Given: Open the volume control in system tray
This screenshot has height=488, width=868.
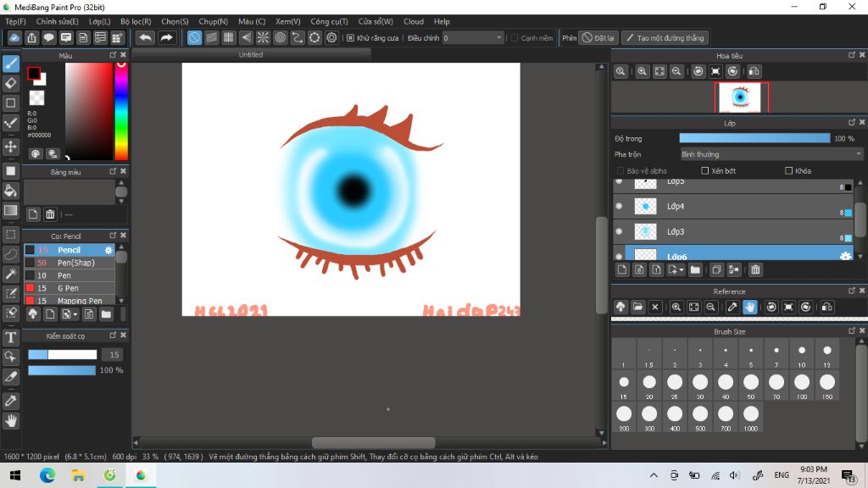Looking at the screenshot, I should 735,475.
